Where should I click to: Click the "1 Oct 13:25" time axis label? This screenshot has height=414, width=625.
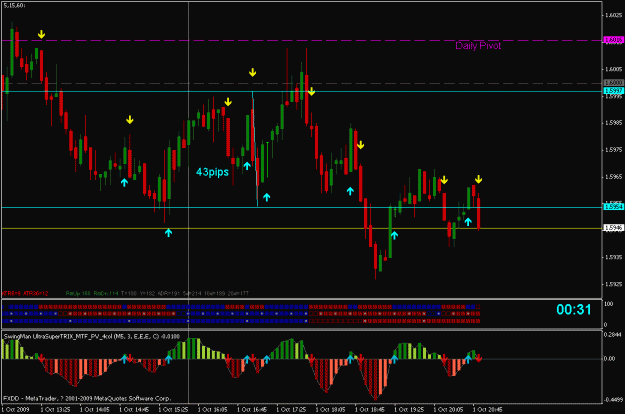click(55, 410)
